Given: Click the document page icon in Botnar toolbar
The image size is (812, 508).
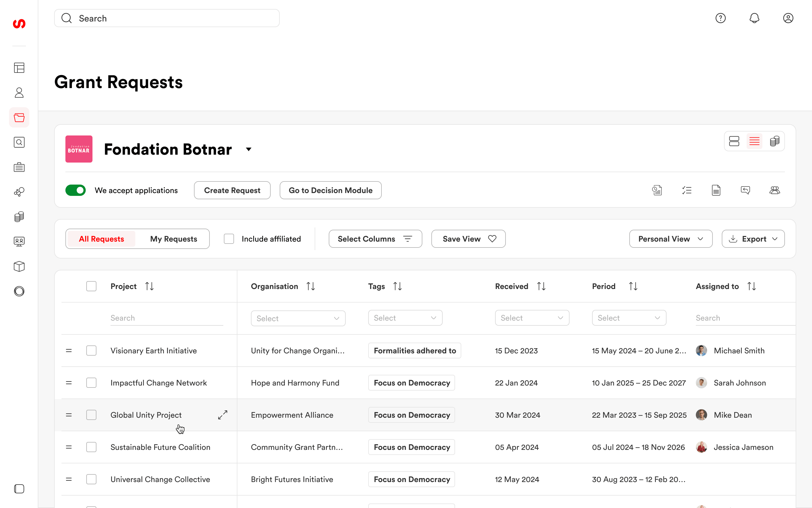Looking at the screenshot, I should pyautogui.click(x=716, y=190).
